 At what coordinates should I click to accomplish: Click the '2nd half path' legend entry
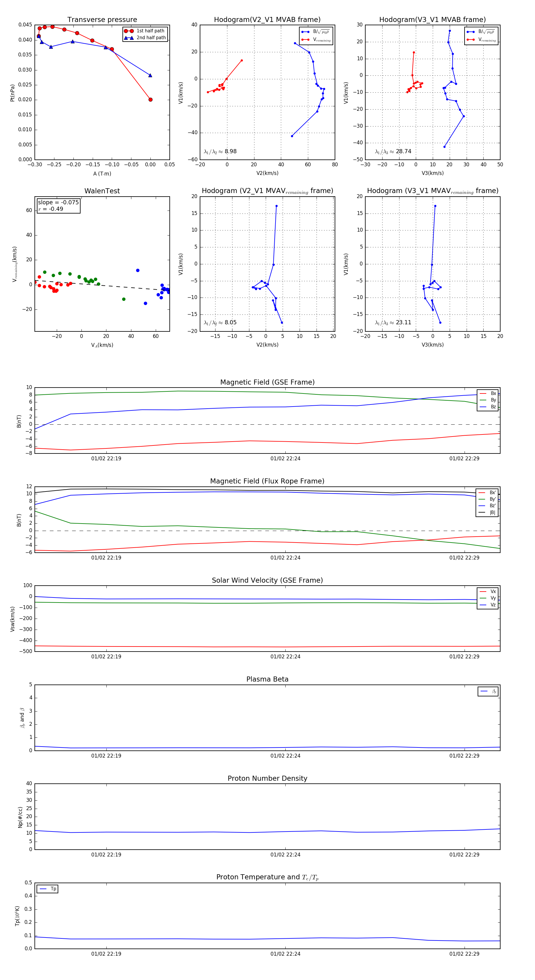145,38
